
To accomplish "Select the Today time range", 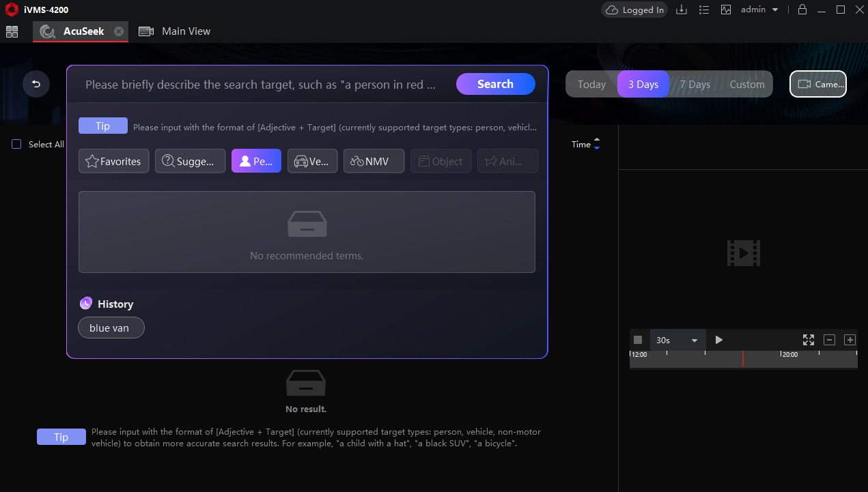I will pyautogui.click(x=591, y=85).
